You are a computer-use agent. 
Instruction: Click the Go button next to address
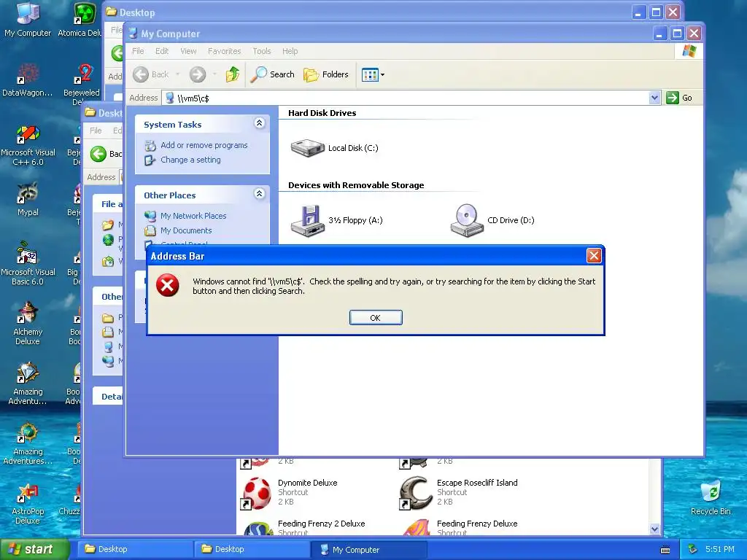pos(679,98)
